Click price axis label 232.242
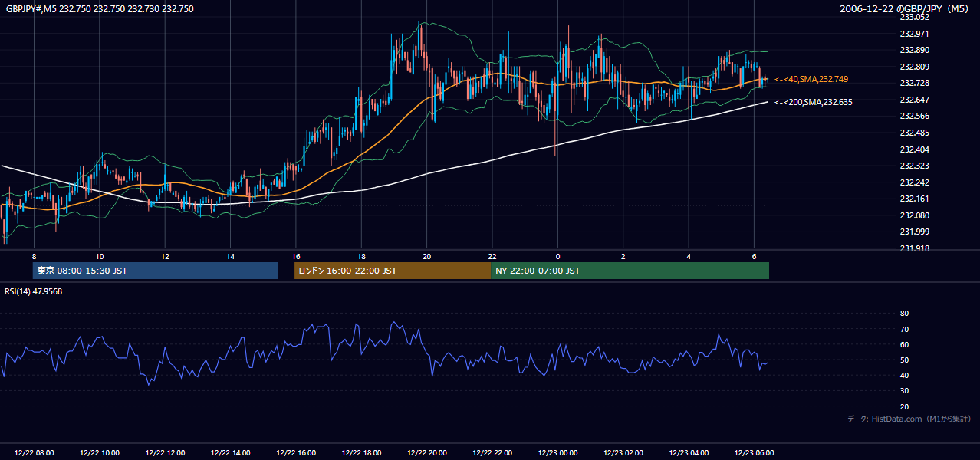The width and height of the screenshot is (980, 460). [x=915, y=182]
